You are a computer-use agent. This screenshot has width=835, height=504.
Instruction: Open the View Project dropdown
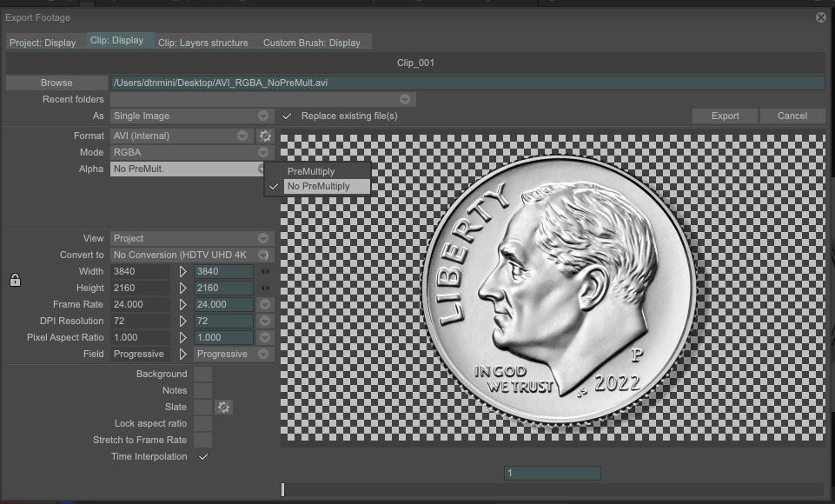[192, 239]
